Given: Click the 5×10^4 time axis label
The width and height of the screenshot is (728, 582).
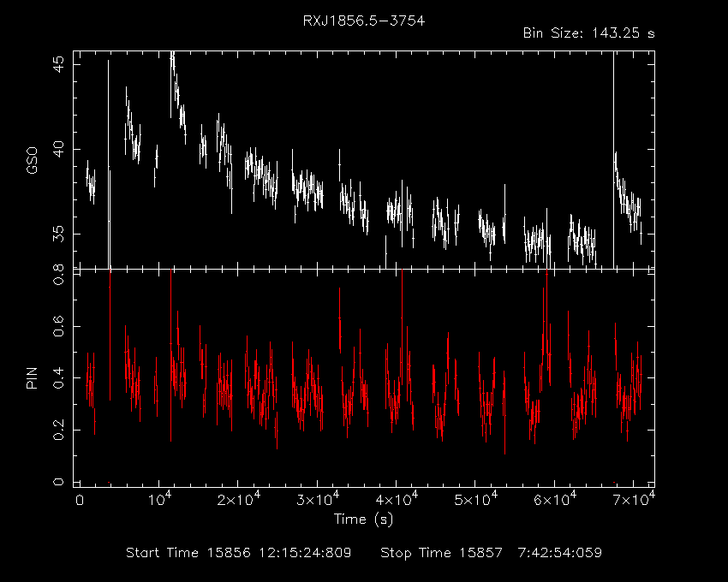Looking at the screenshot, I should [475, 499].
